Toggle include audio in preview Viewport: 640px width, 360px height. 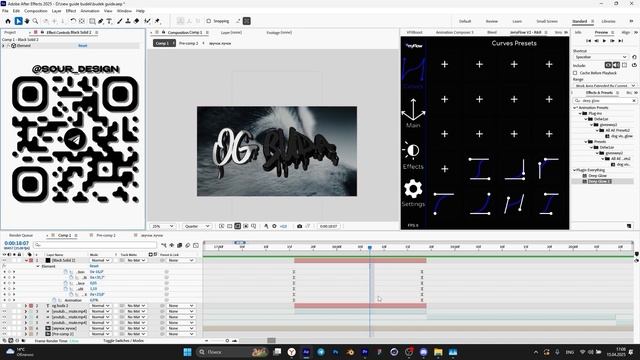coord(616,65)
